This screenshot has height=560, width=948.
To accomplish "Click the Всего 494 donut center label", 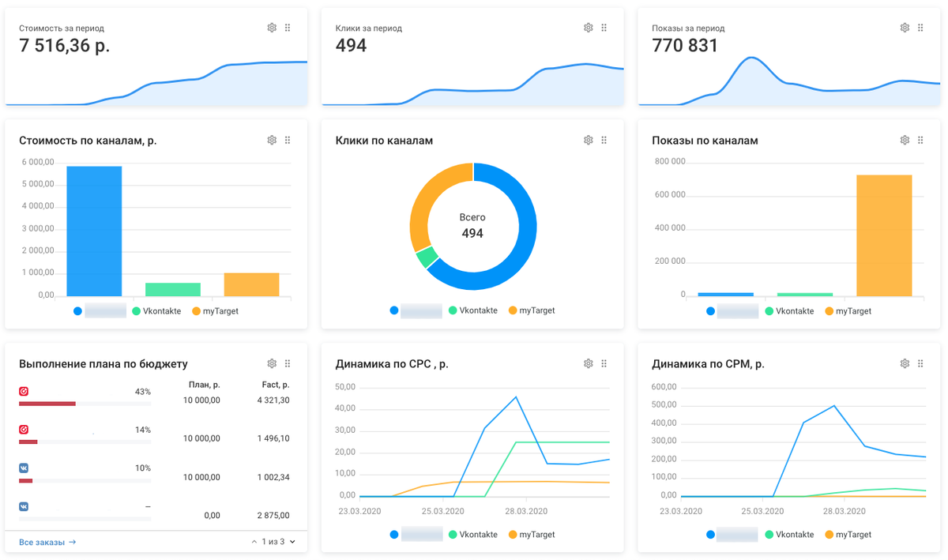I will coord(472,225).
